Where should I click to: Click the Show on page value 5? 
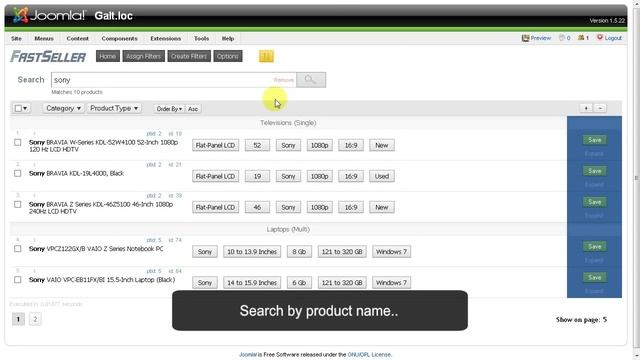point(605,320)
